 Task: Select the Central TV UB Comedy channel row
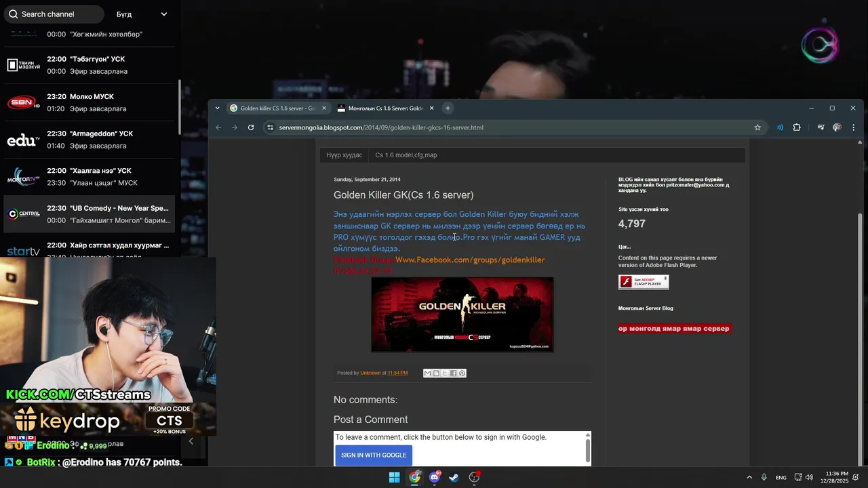[x=90, y=214]
